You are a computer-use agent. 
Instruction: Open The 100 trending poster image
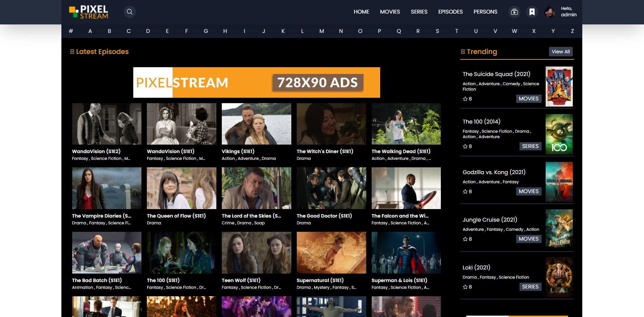click(x=559, y=134)
